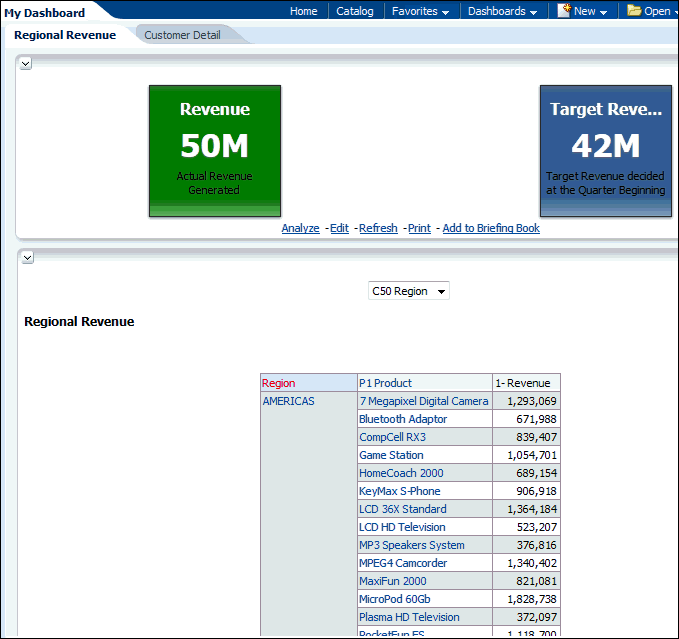The height and width of the screenshot is (639, 679).
Task: Click the Print link
Action: [419, 228]
